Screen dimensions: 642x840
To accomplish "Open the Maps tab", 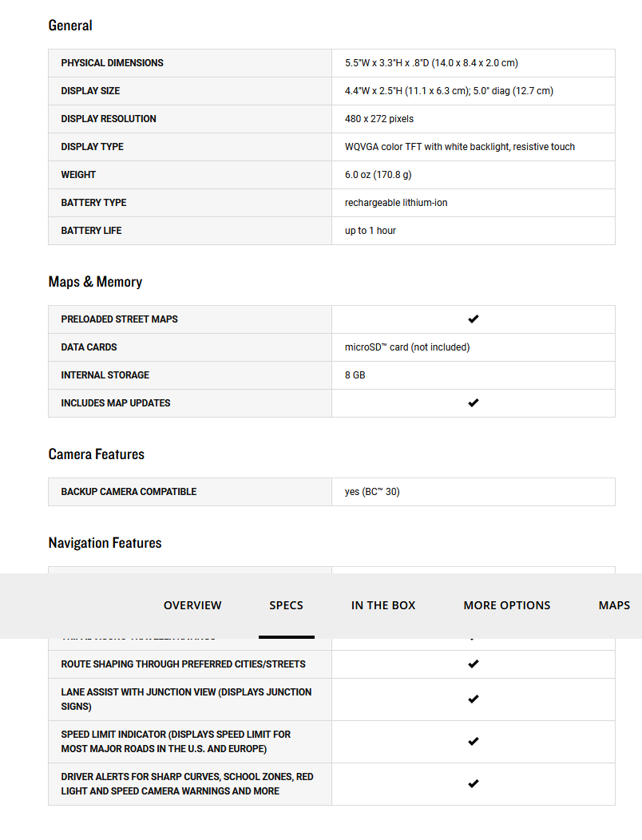I will click(x=614, y=605).
